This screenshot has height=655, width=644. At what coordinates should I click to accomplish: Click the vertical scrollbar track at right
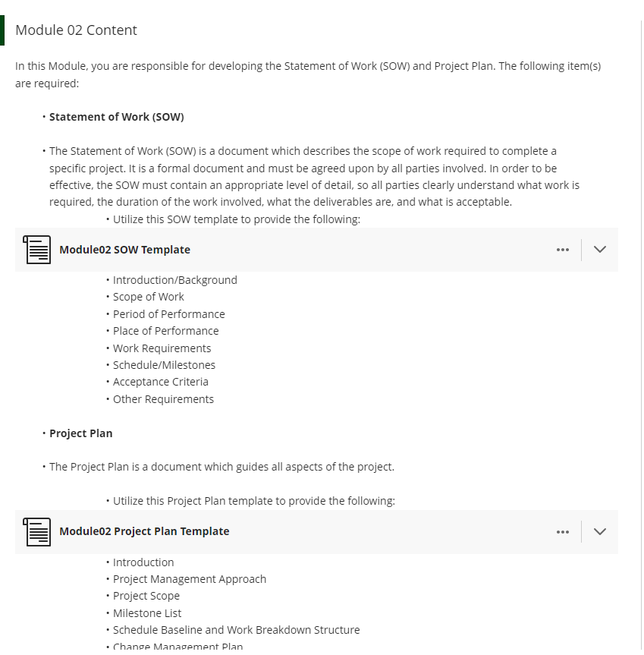coord(641,334)
